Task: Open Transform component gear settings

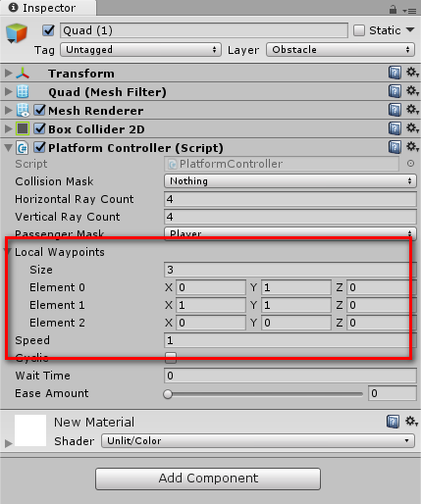Action: [412, 72]
